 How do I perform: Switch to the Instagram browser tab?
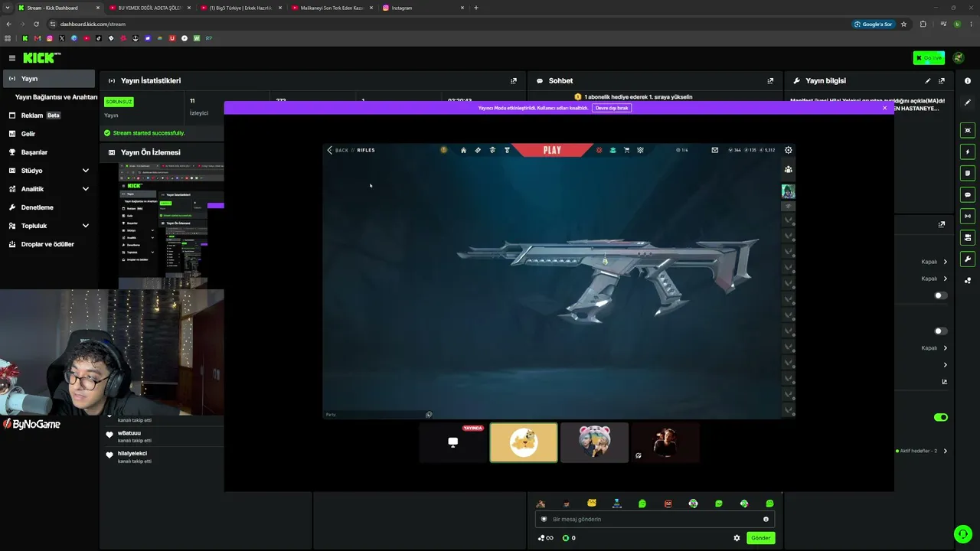pyautogui.click(x=423, y=8)
